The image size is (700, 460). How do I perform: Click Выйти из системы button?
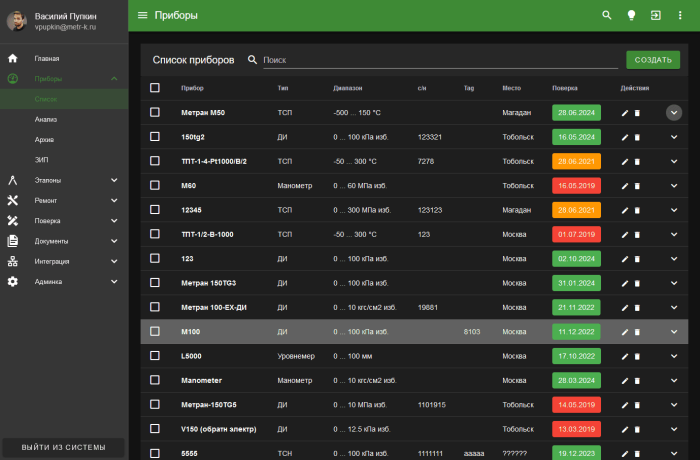pos(63,447)
